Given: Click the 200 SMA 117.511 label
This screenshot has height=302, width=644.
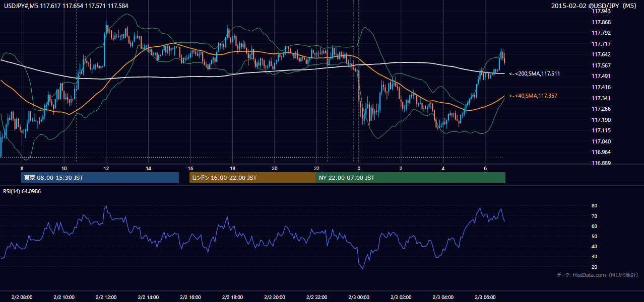Looking at the screenshot, I should [x=535, y=73].
